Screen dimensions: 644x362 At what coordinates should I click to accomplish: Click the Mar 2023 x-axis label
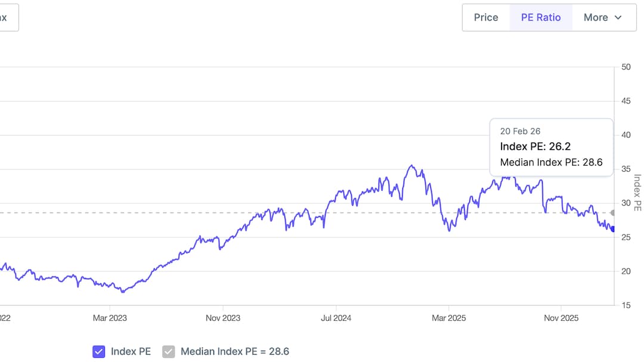(110, 318)
